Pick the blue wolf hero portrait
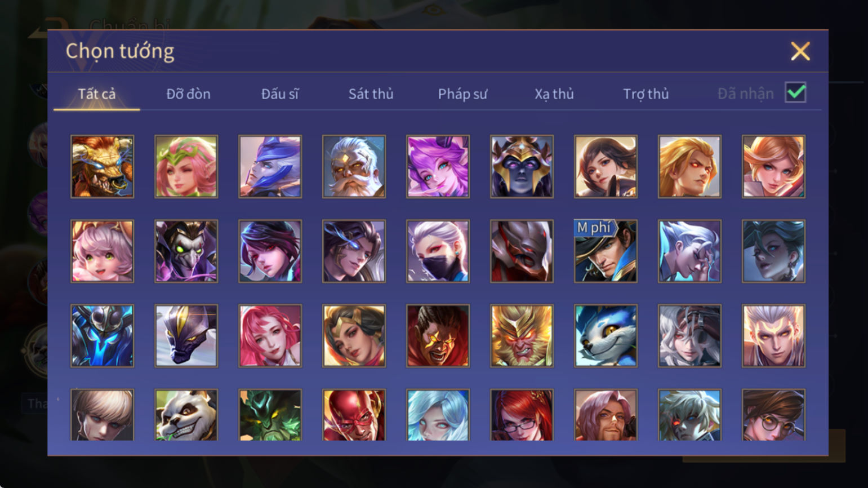The width and height of the screenshot is (868, 488). [606, 336]
